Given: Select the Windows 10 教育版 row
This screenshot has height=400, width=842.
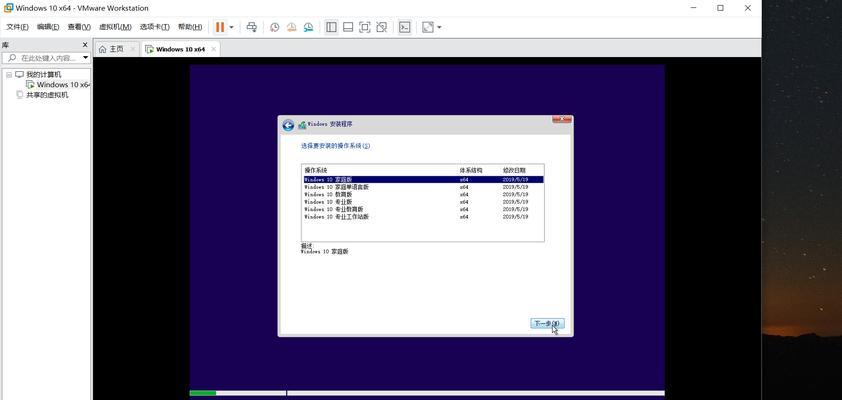Looking at the screenshot, I should coord(423,194).
